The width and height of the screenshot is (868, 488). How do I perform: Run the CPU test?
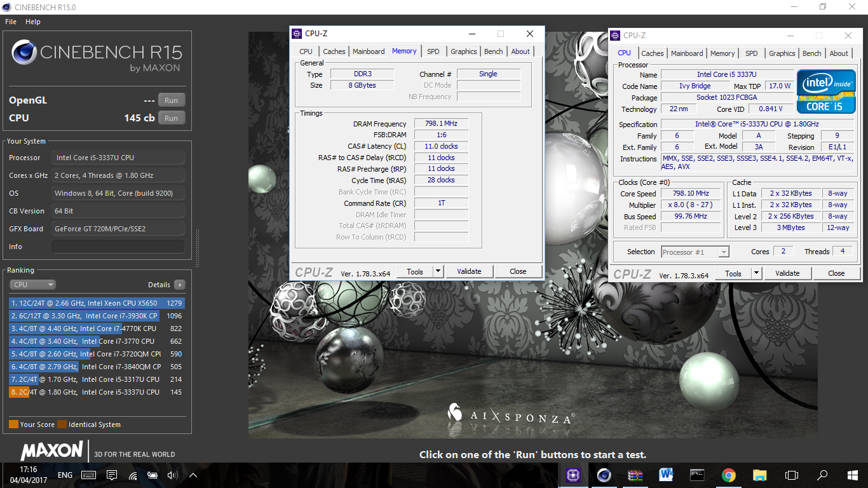(172, 118)
